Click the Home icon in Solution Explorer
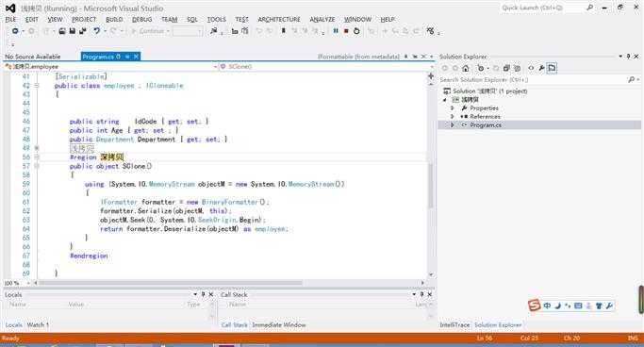This screenshot has height=347, width=644. 466,68
